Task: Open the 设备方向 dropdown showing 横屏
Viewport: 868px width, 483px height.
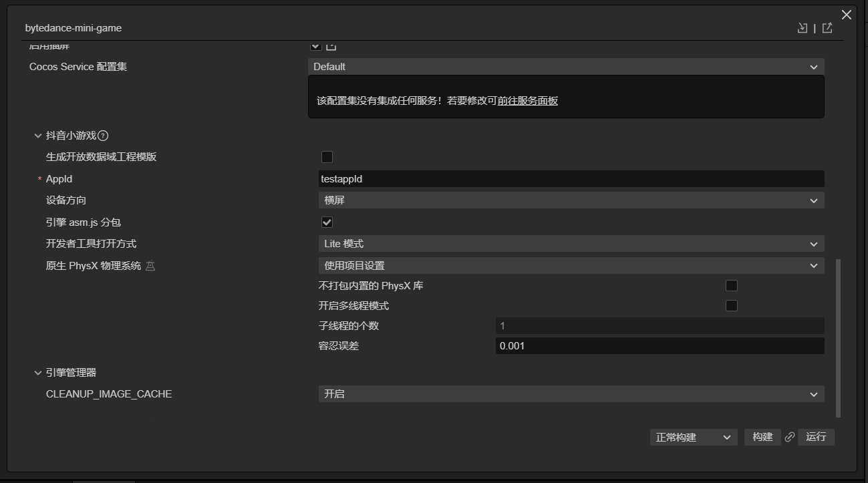Action: tap(571, 200)
